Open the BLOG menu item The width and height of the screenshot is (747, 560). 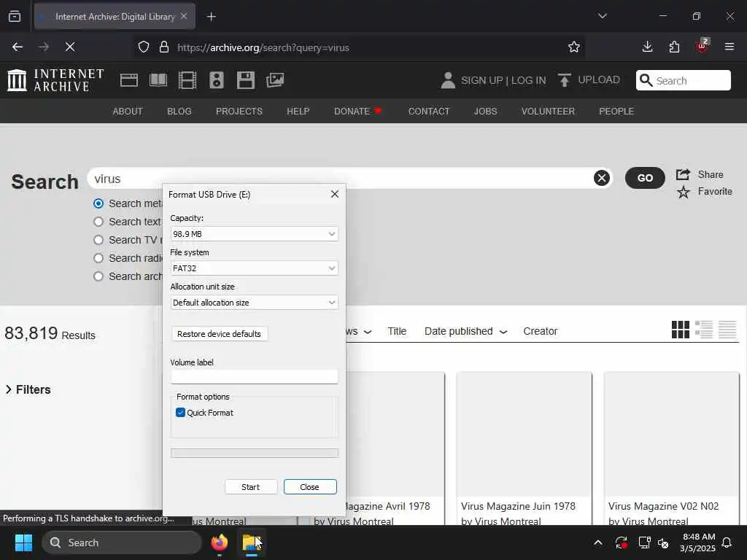(x=179, y=111)
